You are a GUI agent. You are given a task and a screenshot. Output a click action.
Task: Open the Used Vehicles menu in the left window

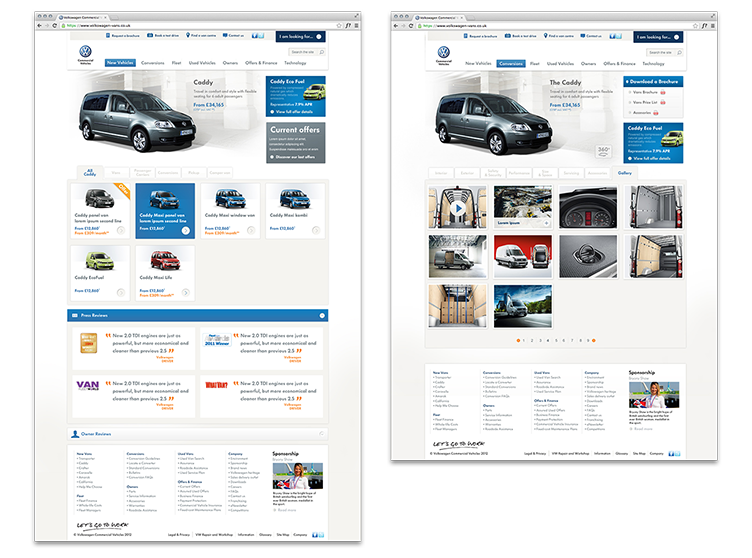(x=202, y=63)
